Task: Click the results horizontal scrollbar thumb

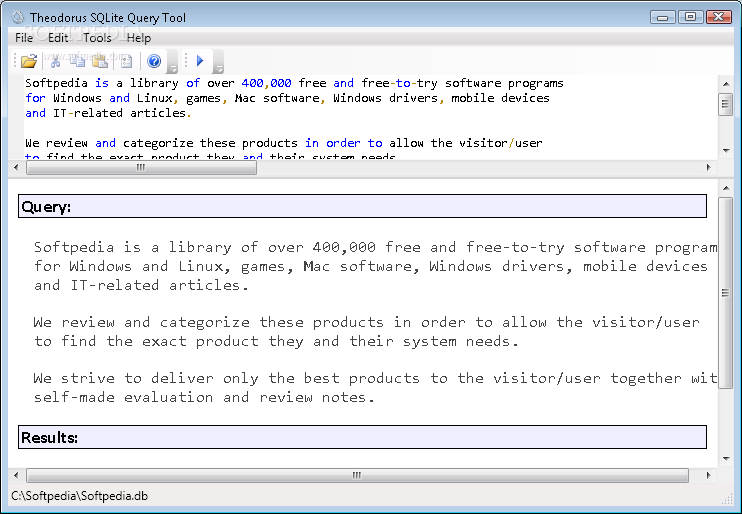Action: [357, 475]
